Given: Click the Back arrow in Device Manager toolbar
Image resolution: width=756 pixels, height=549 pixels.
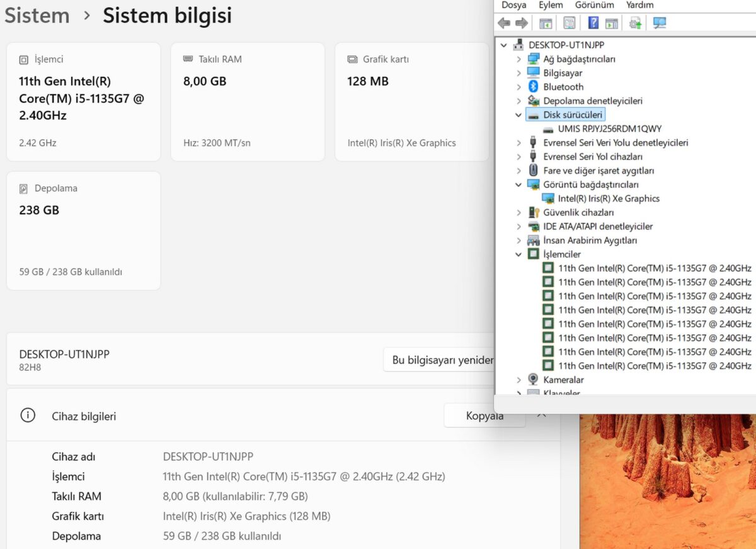Looking at the screenshot, I should [x=503, y=23].
